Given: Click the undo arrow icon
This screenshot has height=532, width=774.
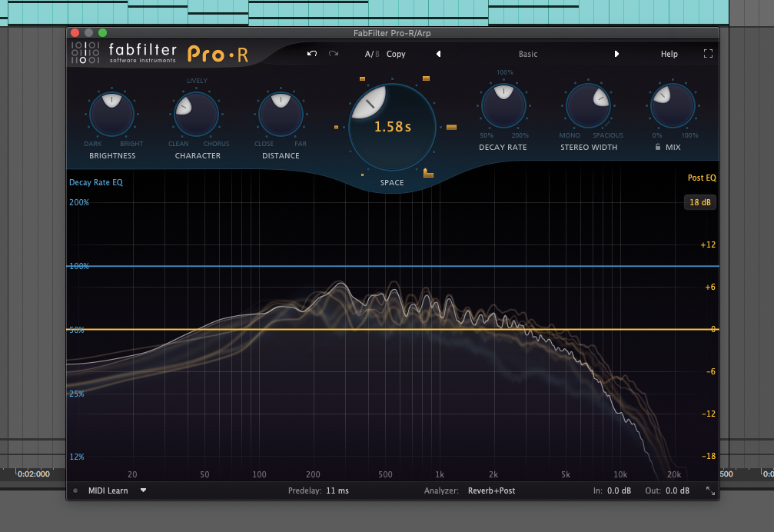Looking at the screenshot, I should (x=312, y=54).
